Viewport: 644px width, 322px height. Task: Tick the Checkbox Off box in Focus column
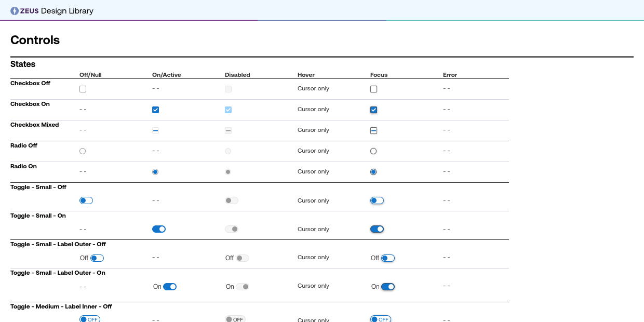click(373, 89)
